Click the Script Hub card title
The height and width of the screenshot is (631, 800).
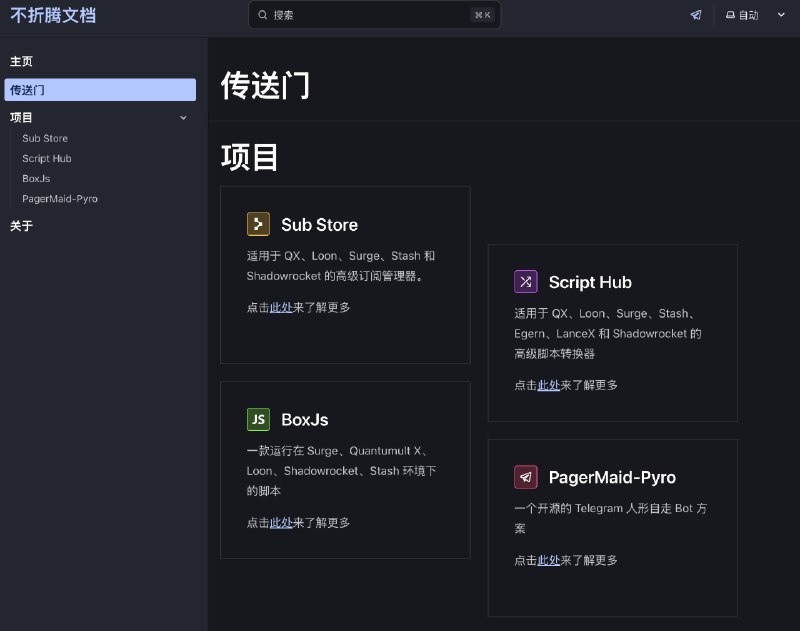point(590,282)
